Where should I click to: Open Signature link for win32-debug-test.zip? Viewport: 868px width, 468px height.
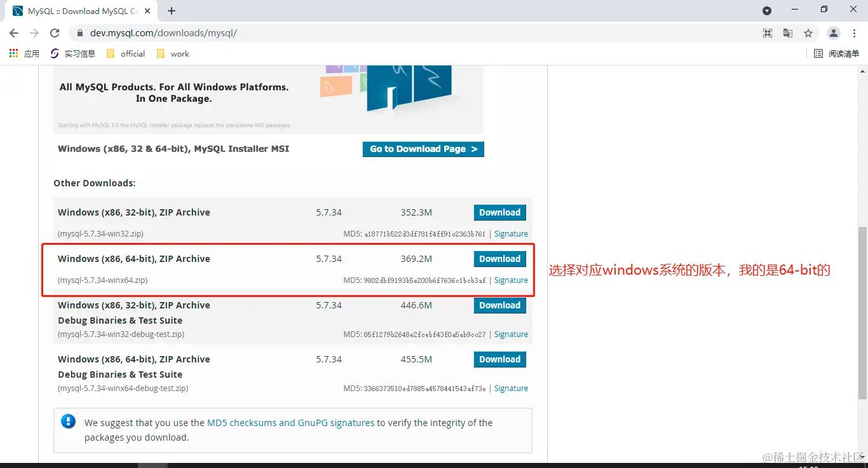tap(511, 334)
